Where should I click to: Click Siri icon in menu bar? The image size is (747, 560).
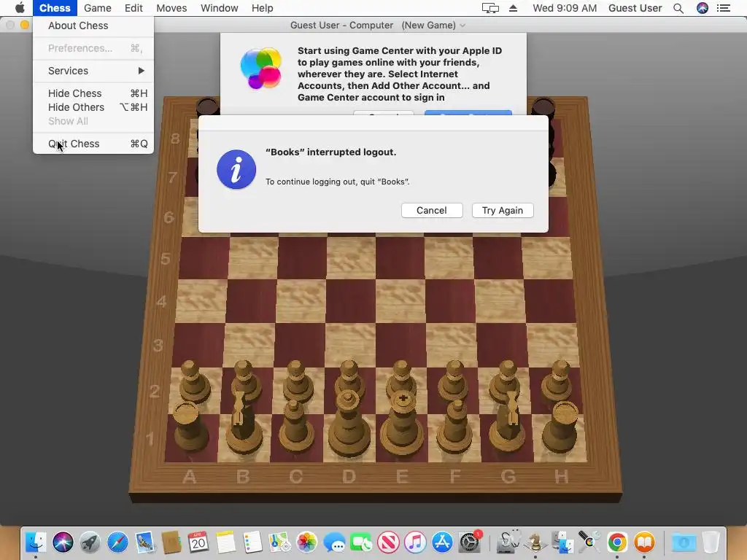[703, 8]
